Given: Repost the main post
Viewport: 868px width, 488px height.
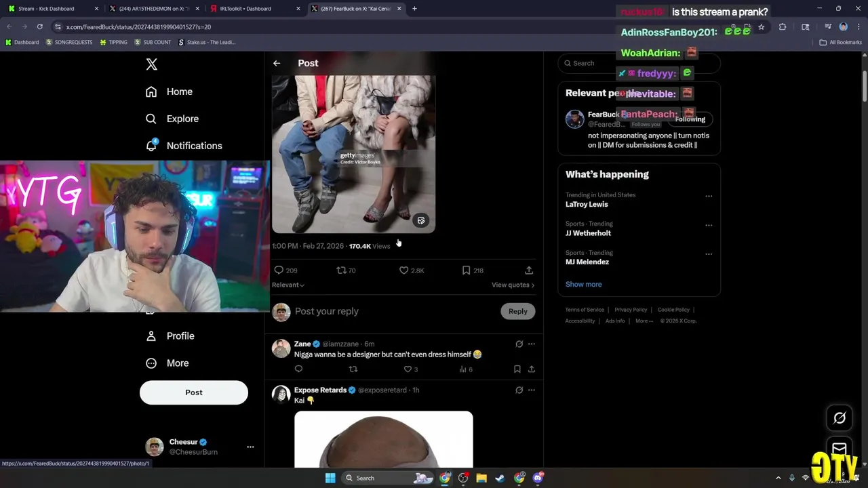Looking at the screenshot, I should point(341,270).
